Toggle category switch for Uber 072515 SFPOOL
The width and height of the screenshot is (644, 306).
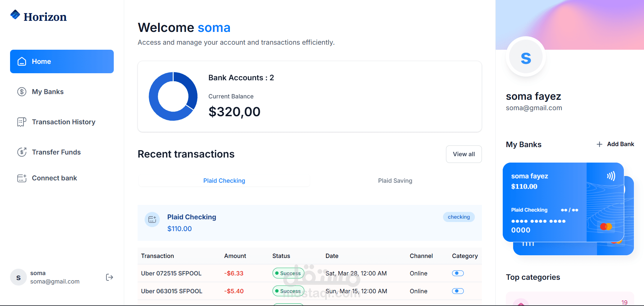point(458,273)
